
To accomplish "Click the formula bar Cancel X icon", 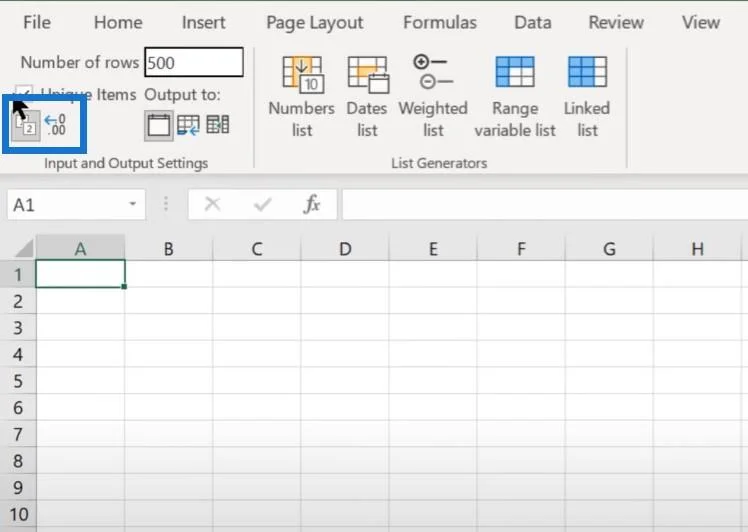I will [212, 205].
